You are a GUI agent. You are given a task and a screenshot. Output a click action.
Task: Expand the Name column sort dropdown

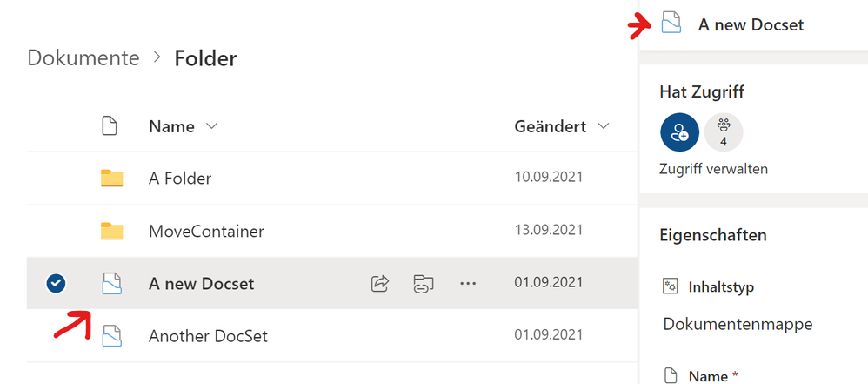pyautogui.click(x=210, y=126)
